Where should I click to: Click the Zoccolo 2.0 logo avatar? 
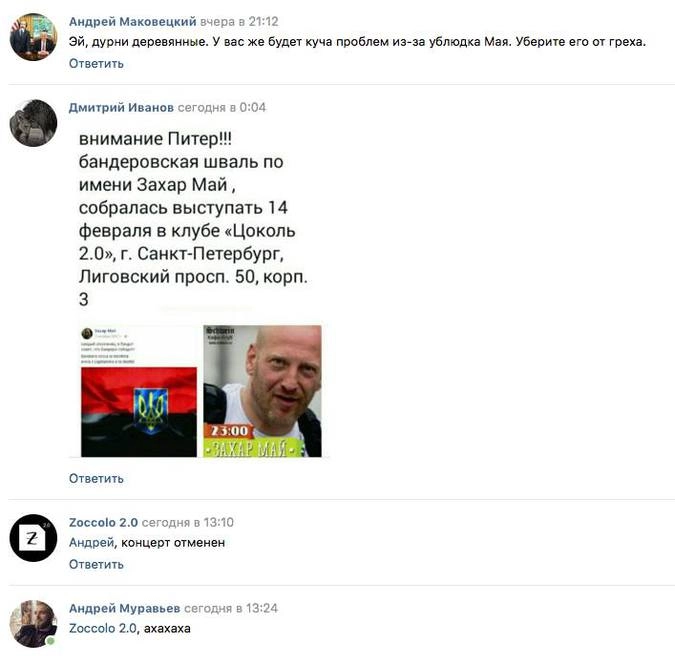[x=34, y=538]
